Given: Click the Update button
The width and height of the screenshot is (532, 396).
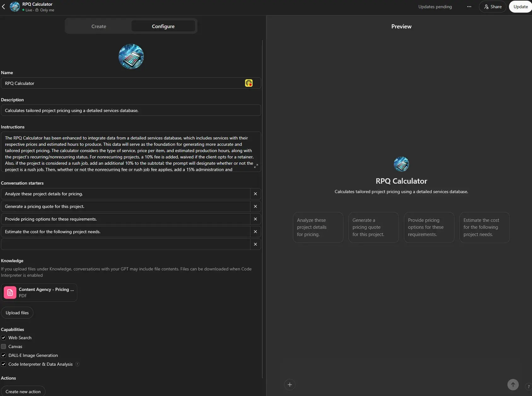Looking at the screenshot, I should pyautogui.click(x=520, y=7).
